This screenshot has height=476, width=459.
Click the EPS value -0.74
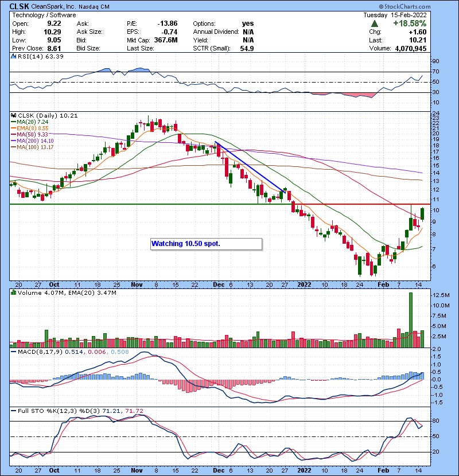[x=169, y=32]
